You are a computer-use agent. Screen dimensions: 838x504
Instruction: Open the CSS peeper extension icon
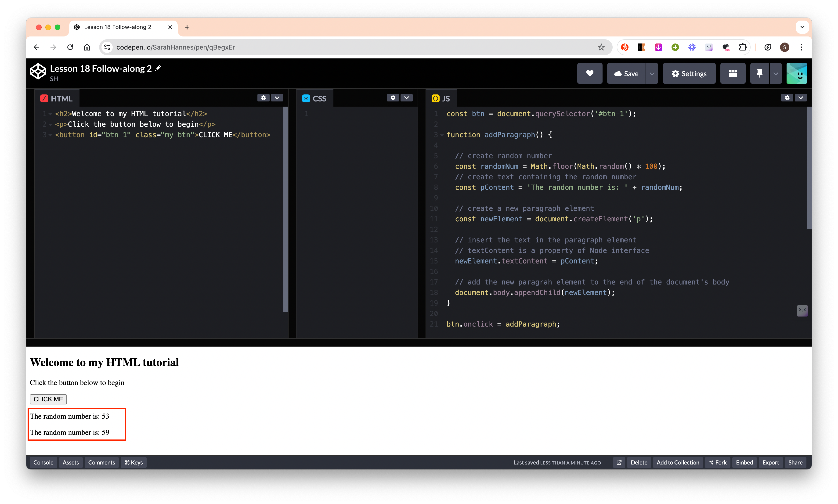point(726,47)
